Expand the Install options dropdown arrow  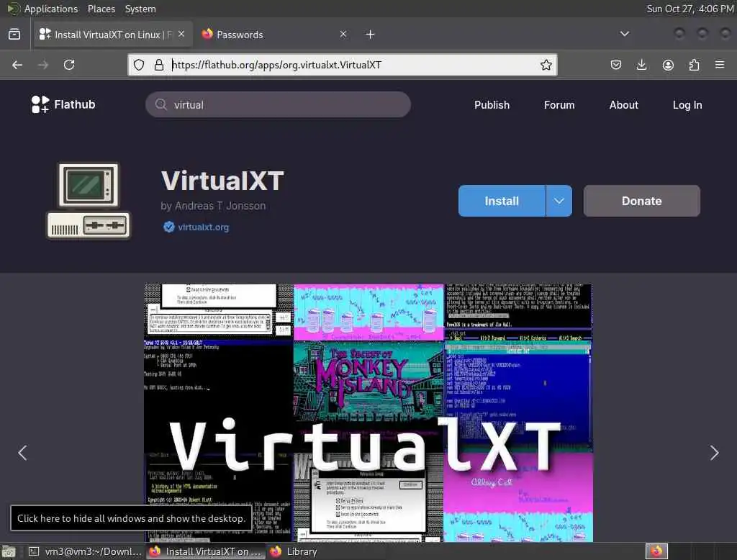coord(559,201)
